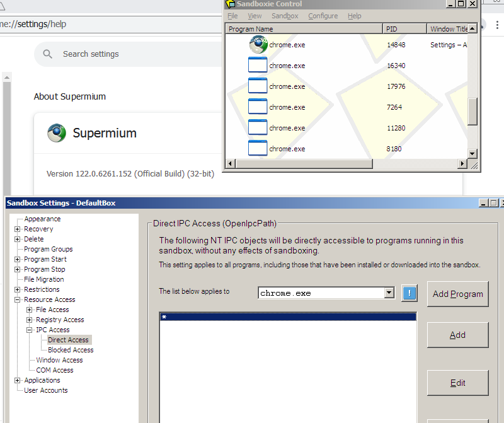Open the Configure menu in Sandboxie Control

[x=323, y=16]
